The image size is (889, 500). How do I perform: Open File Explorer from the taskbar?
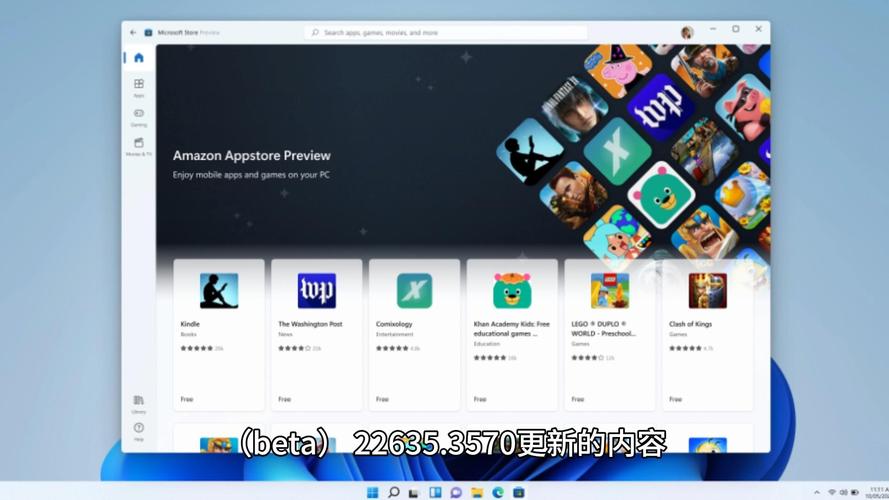coord(477,492)
